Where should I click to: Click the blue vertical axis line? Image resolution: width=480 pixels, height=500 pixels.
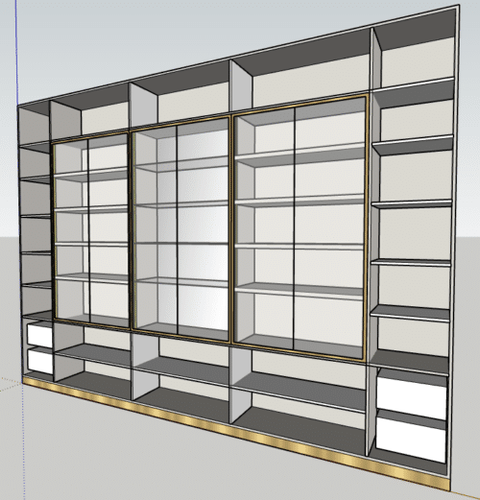(x=16, y=53)
